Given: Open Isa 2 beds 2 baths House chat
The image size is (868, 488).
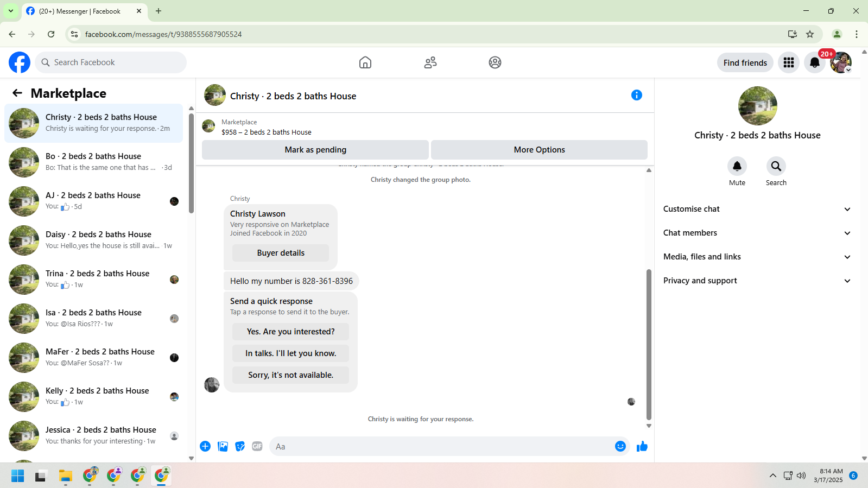Looking at the screenshot, I should 93,319.
